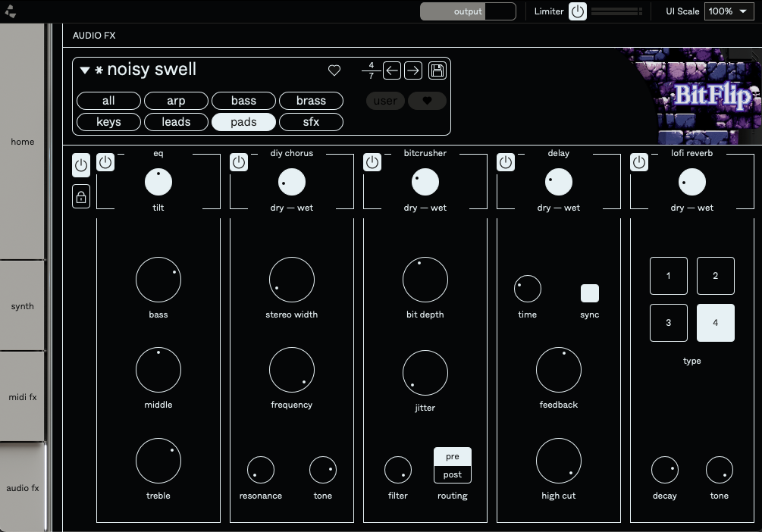Viewport: 762px width, 532px height.
Task: Click the eq bass knob
Action: click(158, 280)
